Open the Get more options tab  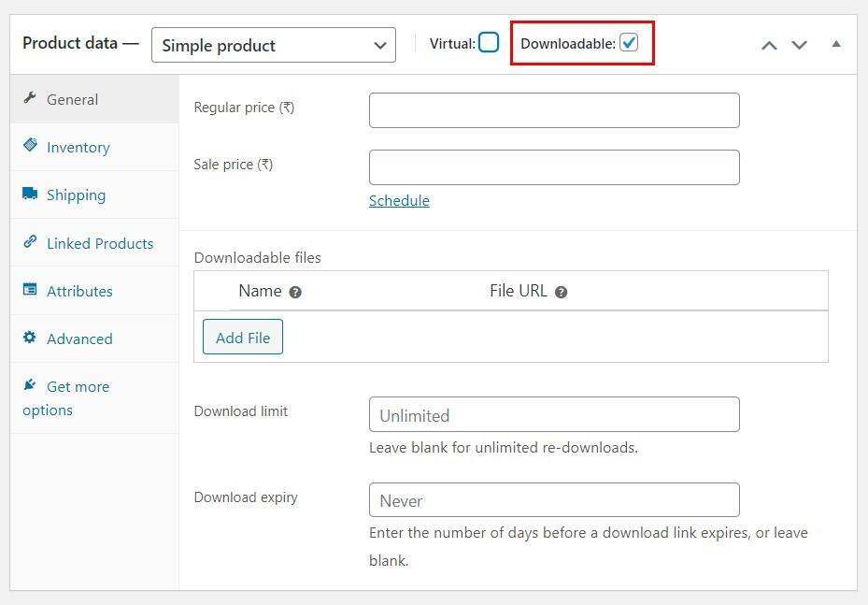78,387
